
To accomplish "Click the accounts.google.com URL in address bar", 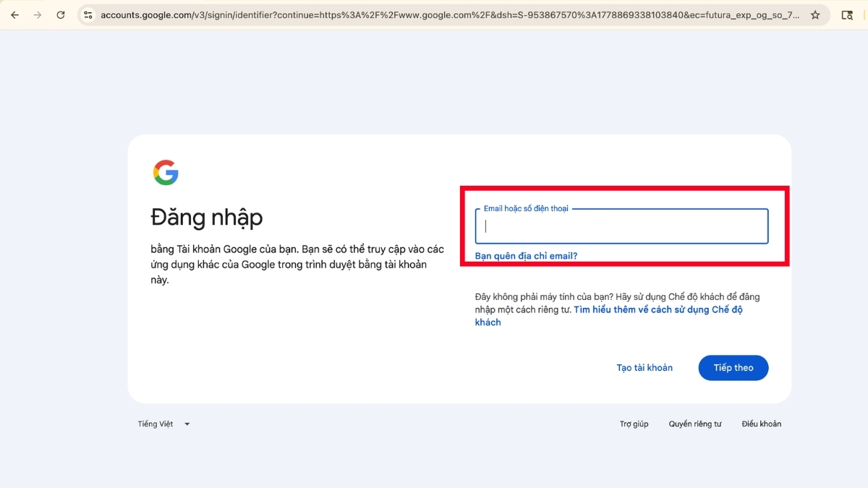I will 450,14.
